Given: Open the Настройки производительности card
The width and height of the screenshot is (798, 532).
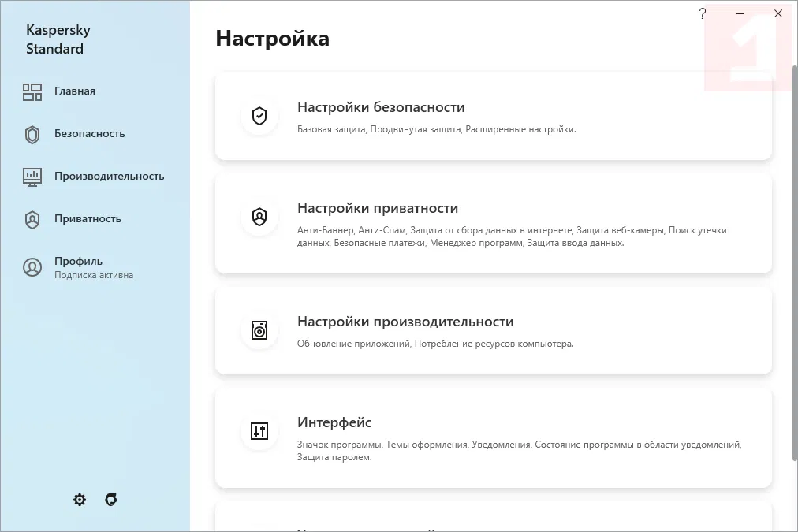Looking at the screenshot, I should [x=493, y=331].
